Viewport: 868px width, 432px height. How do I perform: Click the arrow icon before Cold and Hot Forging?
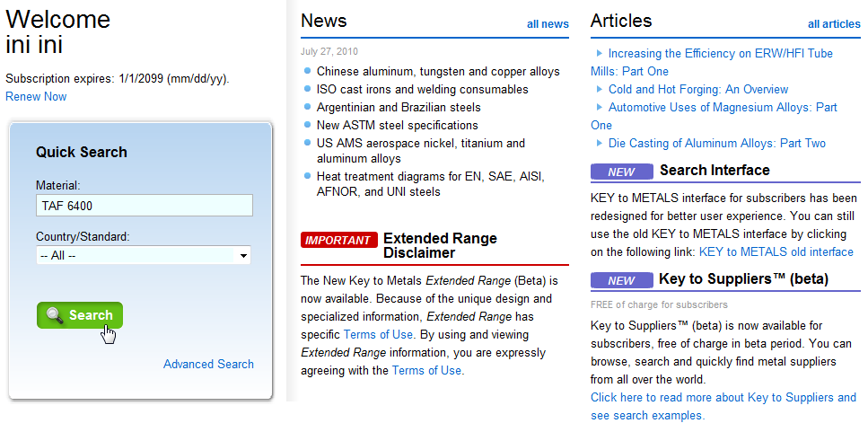600,90
